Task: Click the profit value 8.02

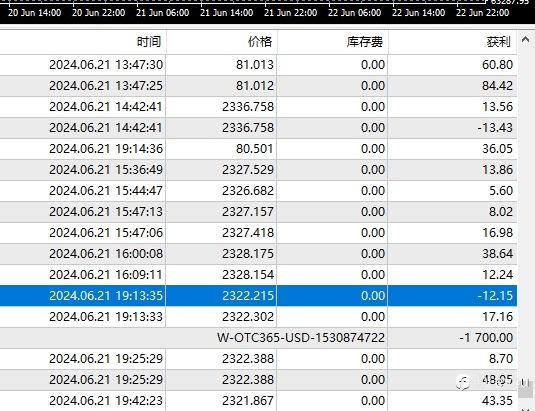Action: click(x=501, y=212)
